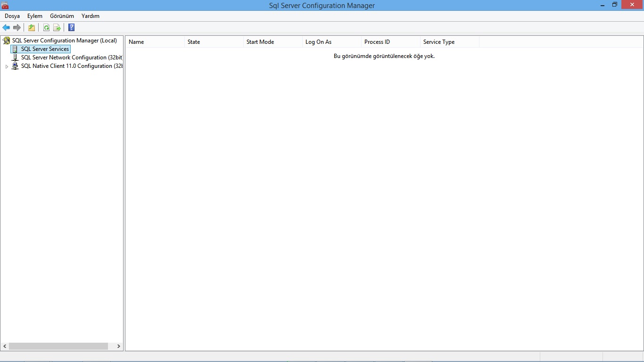The height and width of the screenshot is (362, 644).
Task: Minimize the Sql Server Configuration Manager window
Action: tap(603, 5)
